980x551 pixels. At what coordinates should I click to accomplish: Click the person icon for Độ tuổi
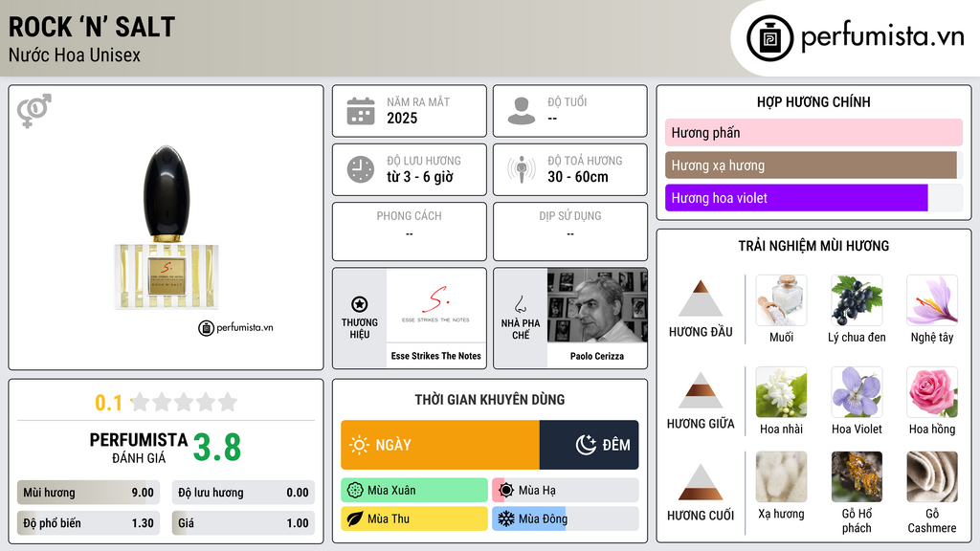522,111
